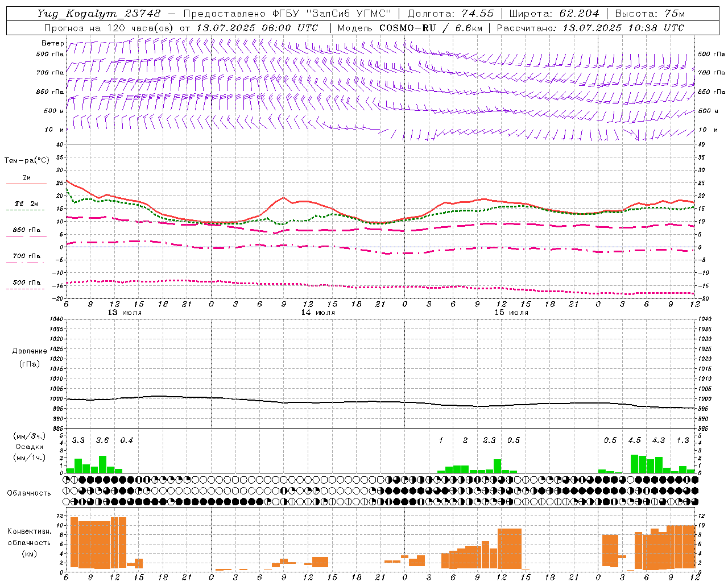Click 'Предоставлено ФГБУ "ЗапСиб УГМС"' text

[x=287, y=14]
